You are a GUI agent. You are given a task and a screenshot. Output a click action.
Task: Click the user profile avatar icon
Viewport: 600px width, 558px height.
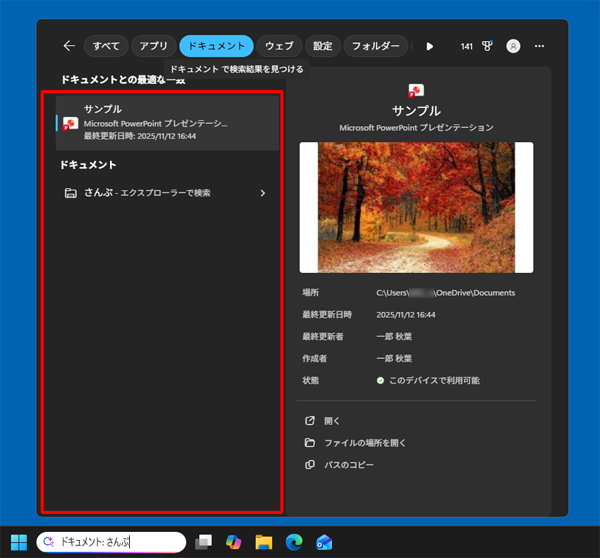coord(513,46)
